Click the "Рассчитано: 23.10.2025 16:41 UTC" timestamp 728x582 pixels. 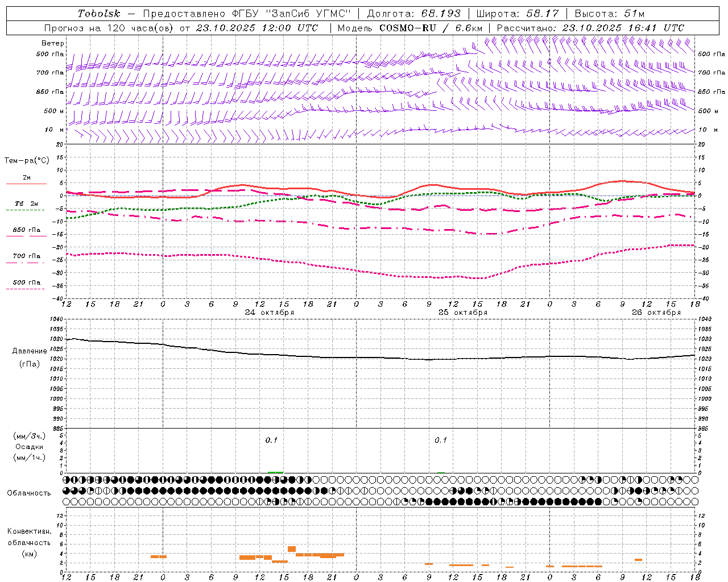click(590, 28)
